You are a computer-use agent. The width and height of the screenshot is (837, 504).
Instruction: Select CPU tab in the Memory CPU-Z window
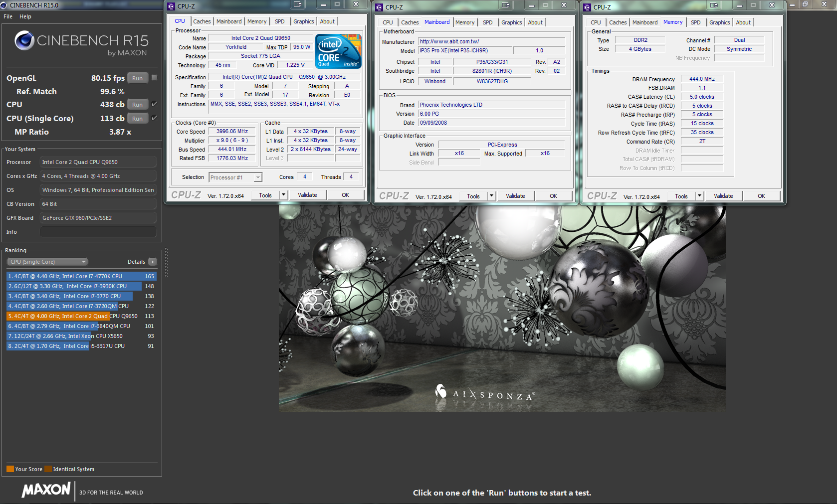coord(596,22)
